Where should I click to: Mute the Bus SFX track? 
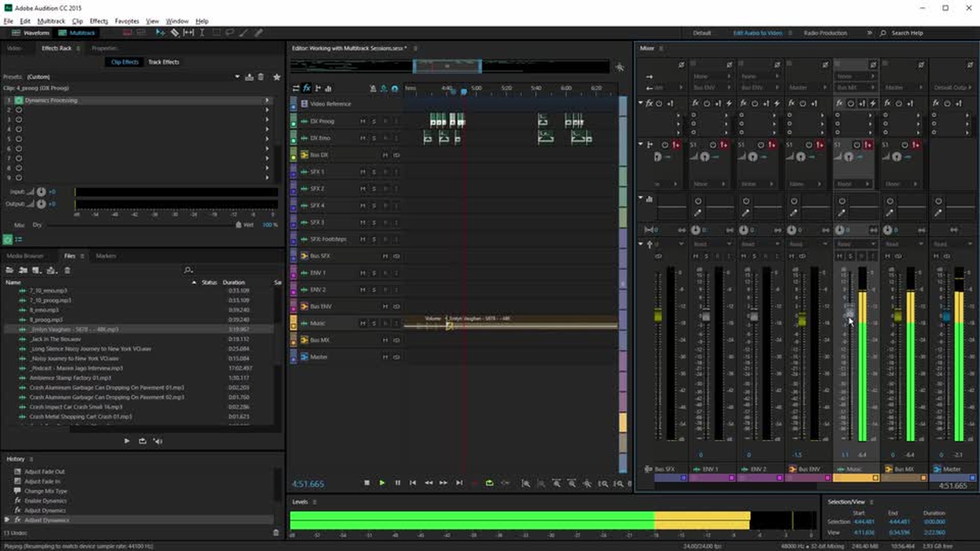point(385,256)
